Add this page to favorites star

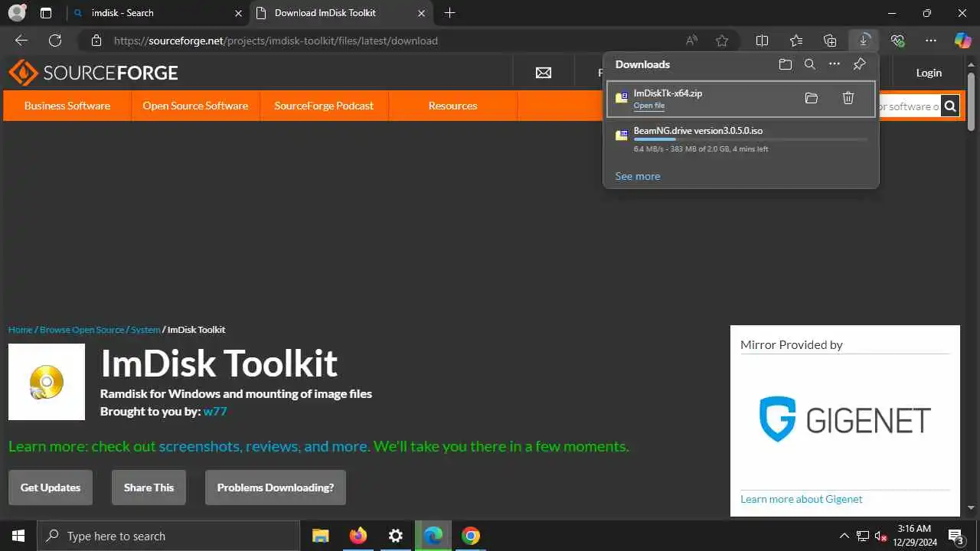(722, 41)
